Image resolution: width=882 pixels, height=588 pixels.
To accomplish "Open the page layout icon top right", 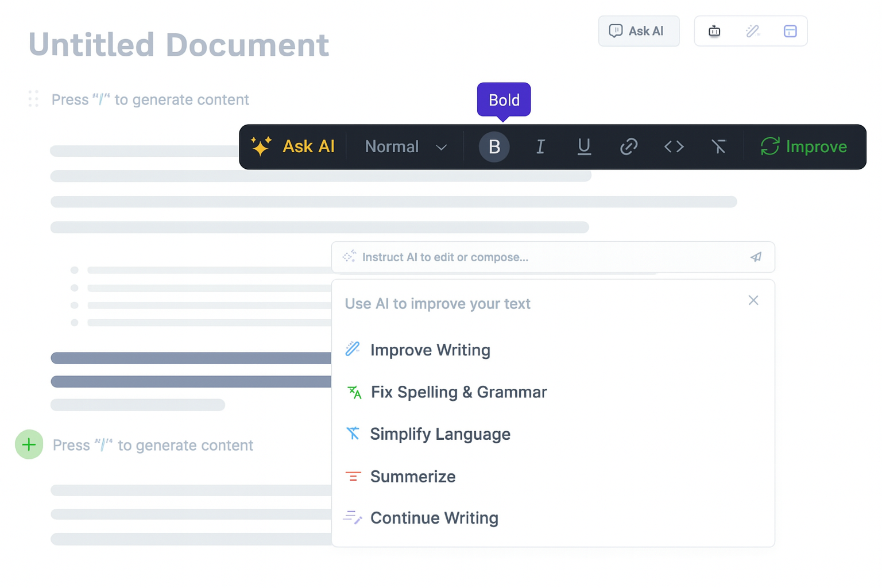I will [x=790, y=31].
